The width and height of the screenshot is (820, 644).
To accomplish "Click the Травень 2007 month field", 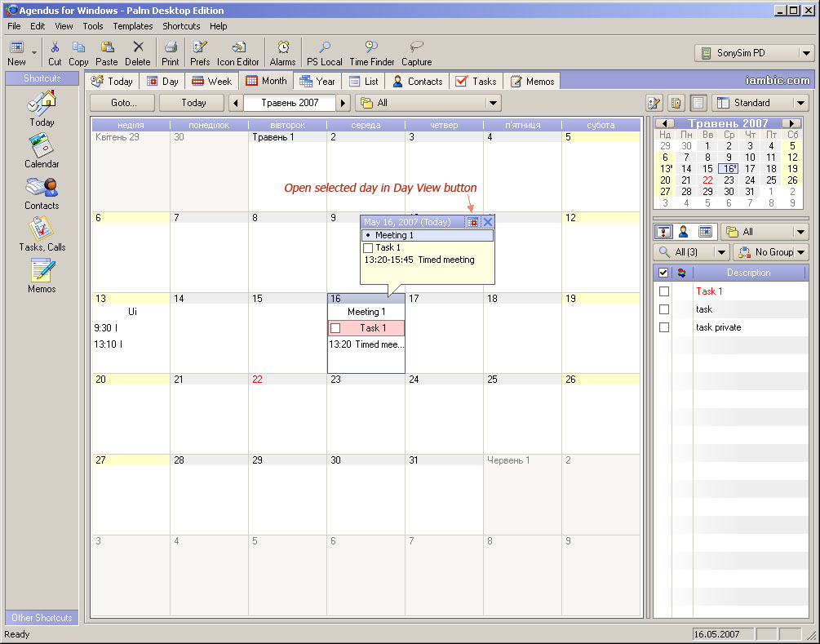I will [x=290, y=103].
